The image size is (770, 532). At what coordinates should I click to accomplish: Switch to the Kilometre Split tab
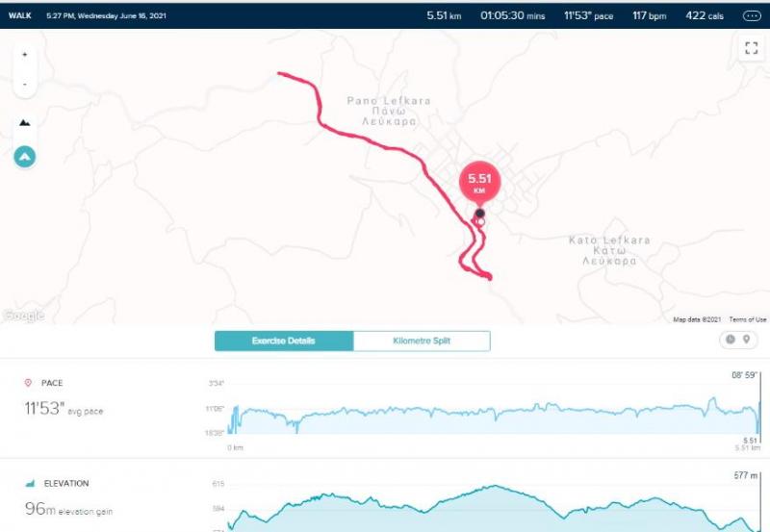pyautogui.click(x=422, y=342)
